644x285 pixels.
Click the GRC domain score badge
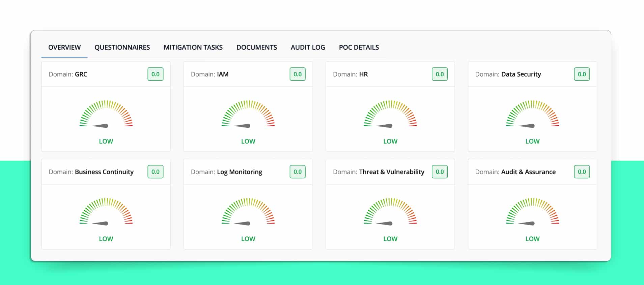click(x=156, y=74)
